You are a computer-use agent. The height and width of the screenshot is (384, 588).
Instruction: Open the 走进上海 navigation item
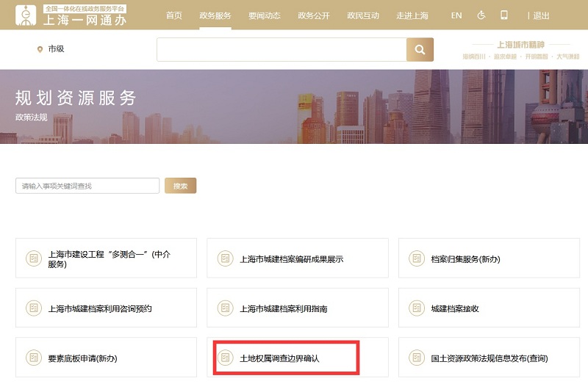click(x=412, y=15)
